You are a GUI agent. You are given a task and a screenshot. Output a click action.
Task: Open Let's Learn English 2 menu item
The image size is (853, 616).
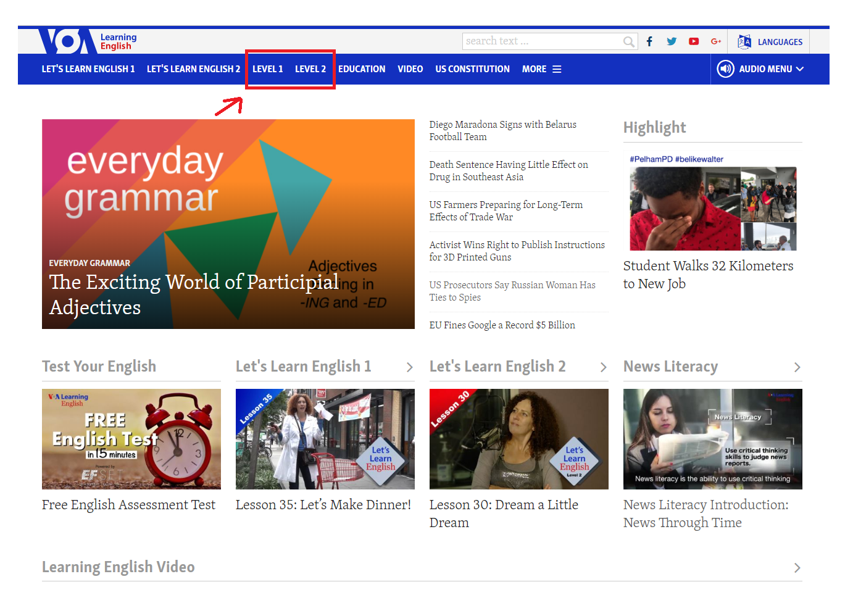click(x=193, y=69)
